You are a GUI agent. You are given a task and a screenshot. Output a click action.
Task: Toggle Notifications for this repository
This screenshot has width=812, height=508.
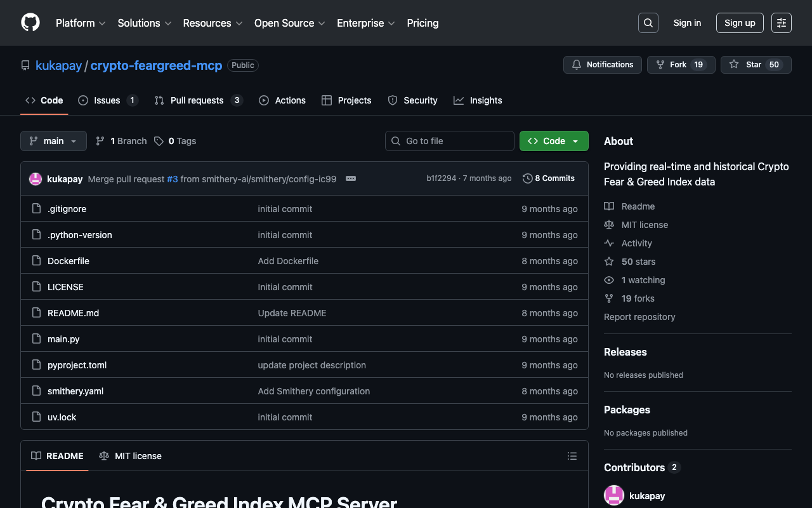click(x=602, y=65)
